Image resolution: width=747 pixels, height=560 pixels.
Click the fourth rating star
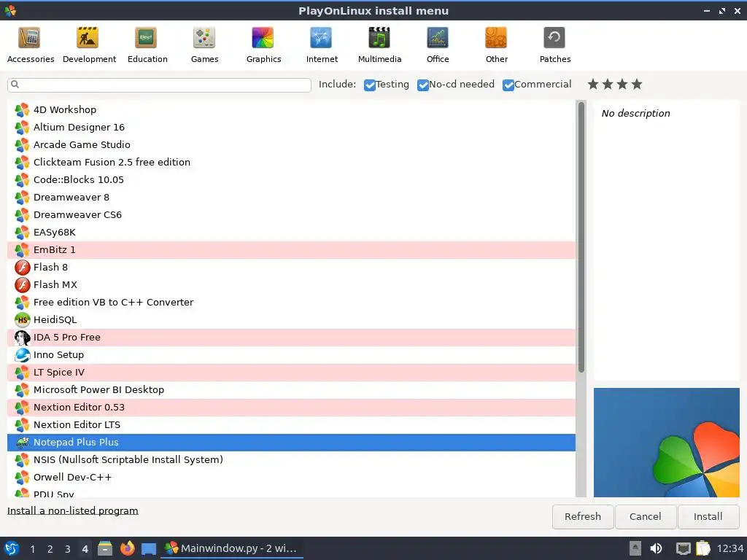[637, 85]
